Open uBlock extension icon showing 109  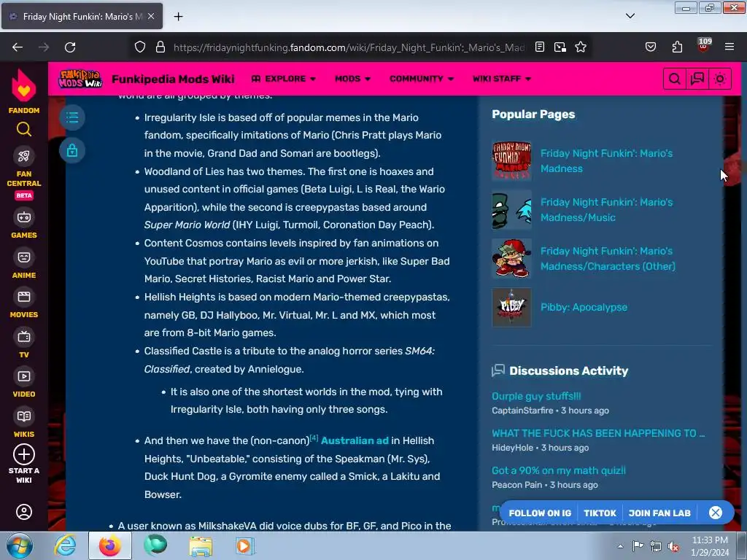[x=704, y=46]
